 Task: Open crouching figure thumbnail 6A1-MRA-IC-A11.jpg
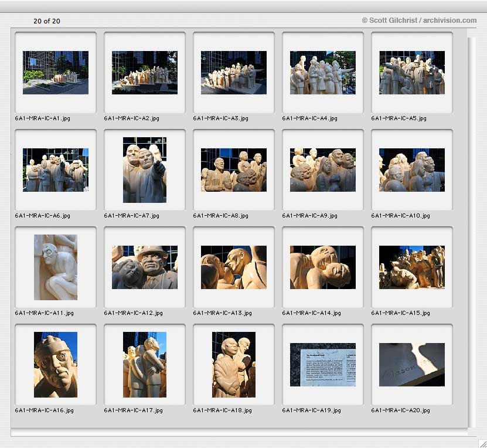point(56,267)
